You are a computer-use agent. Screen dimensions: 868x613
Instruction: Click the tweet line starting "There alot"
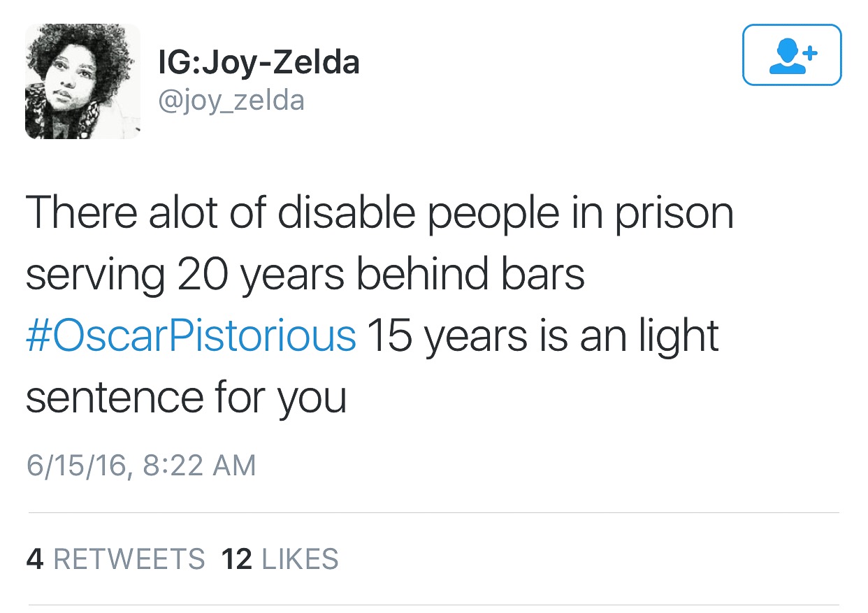379,212
